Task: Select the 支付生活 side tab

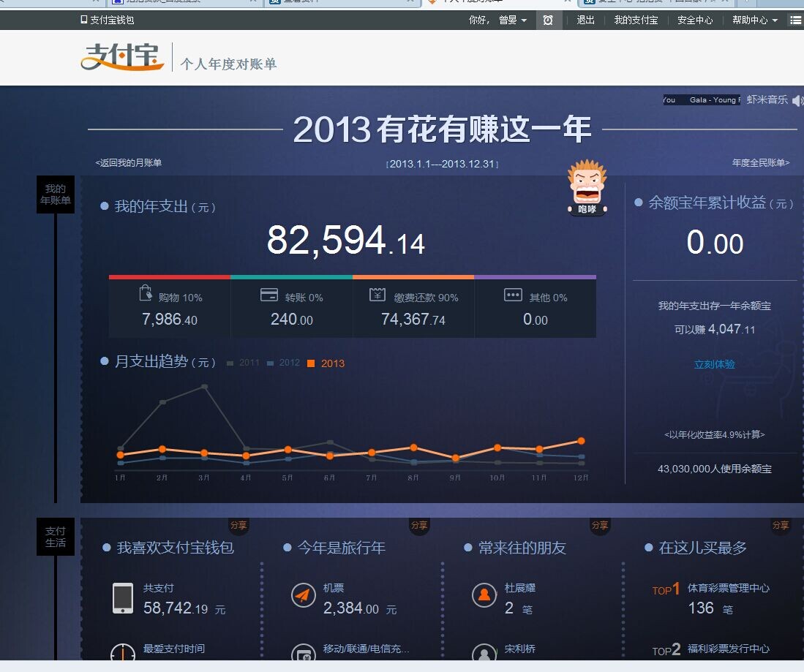Action: (x=56, y=537)
